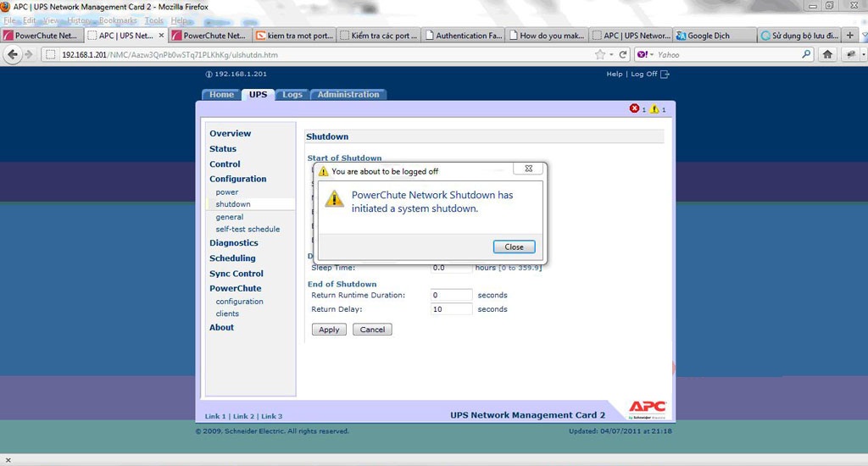
Task: Close the logged-off dialog via X button
Action: pyautogui.click(x=529, y=169)
